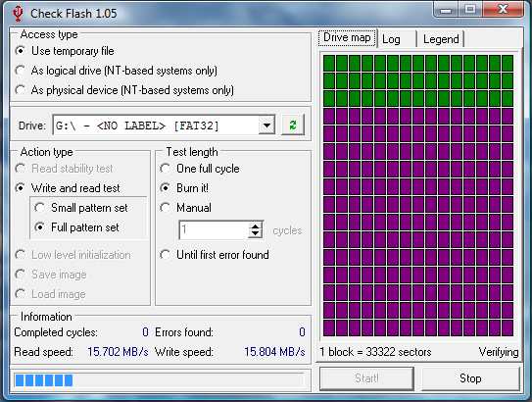Viewport: 532px width, 402px height.
Task: Open the Drive dropdown arrow
Action: pyautogui.click(x=266, y=126)
